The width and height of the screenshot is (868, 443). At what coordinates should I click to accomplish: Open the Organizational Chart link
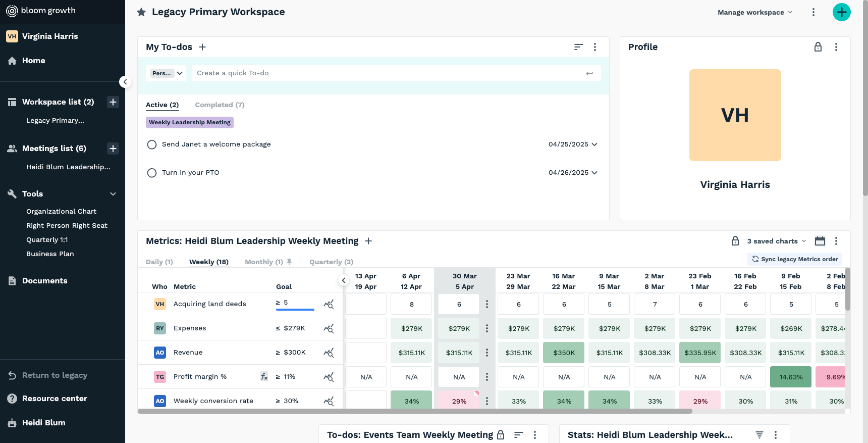coord(61,211)
